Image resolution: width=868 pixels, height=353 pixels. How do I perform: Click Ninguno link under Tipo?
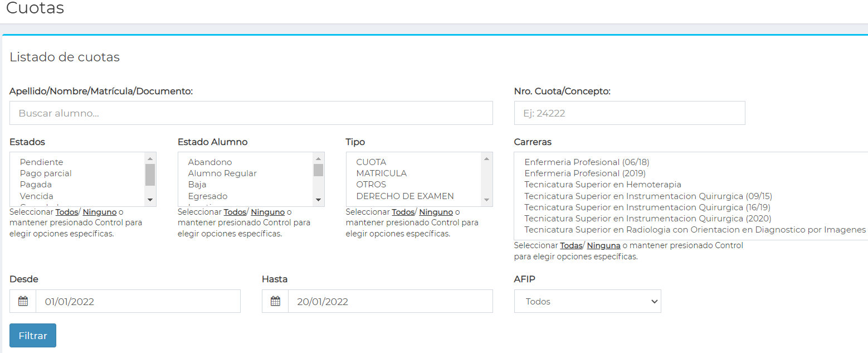436,212
